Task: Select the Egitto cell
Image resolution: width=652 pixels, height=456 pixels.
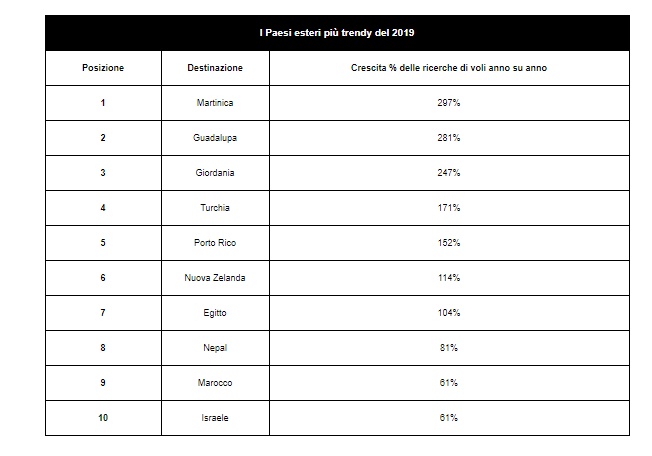Action: [x=215, y=313]
